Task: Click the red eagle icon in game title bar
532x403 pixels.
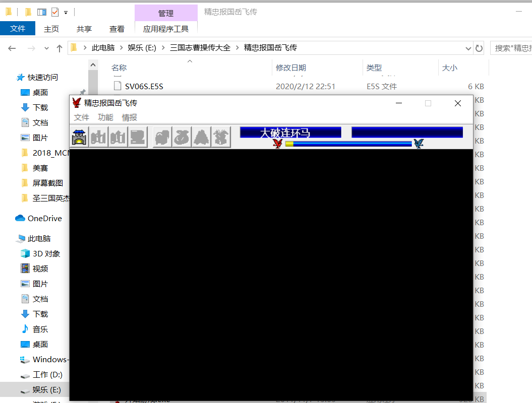Action: click(x=77, y=103)
